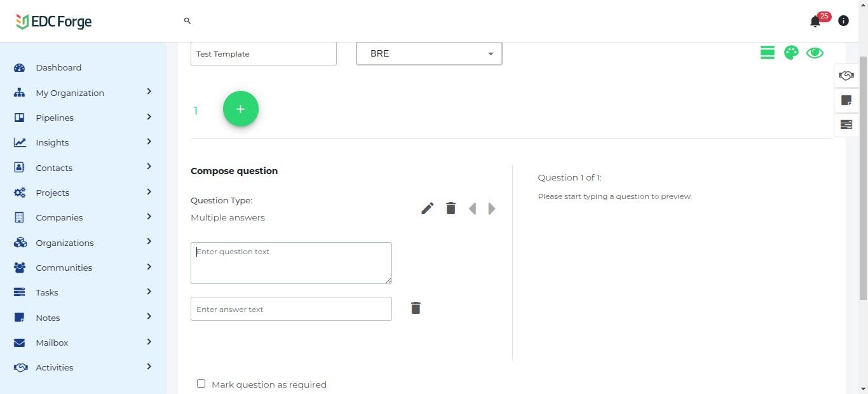Click the page vertical scrollbar
The width and height of the screenshot is (868, 394).
click(862, 191)
